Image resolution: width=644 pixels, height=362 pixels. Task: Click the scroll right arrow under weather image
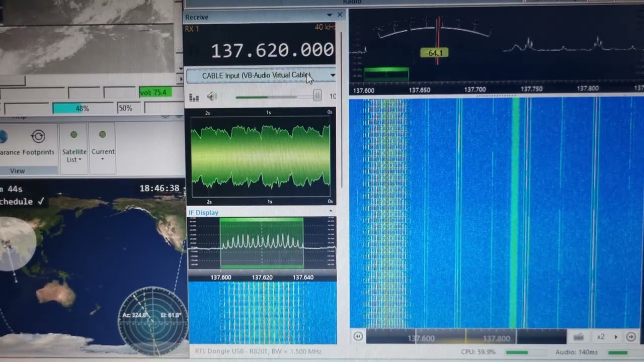pos(181,79)
